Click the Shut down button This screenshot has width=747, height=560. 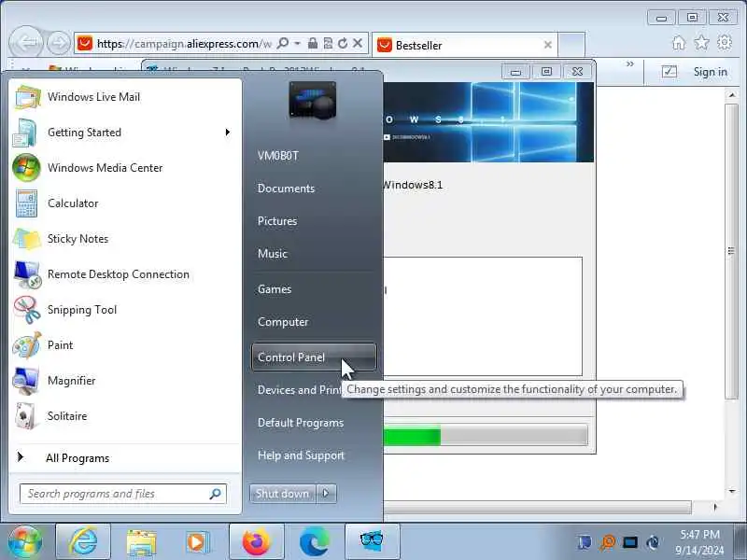(283, 494)
